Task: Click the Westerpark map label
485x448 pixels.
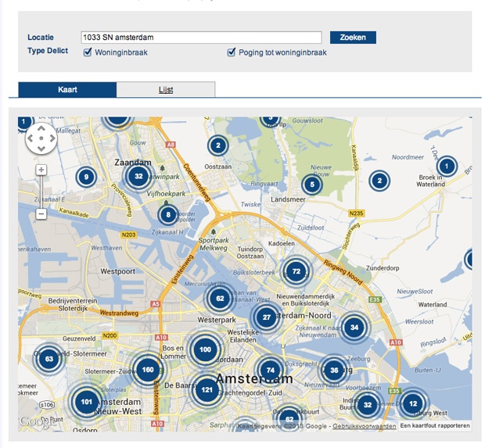Action: click(x=217, y=320)
